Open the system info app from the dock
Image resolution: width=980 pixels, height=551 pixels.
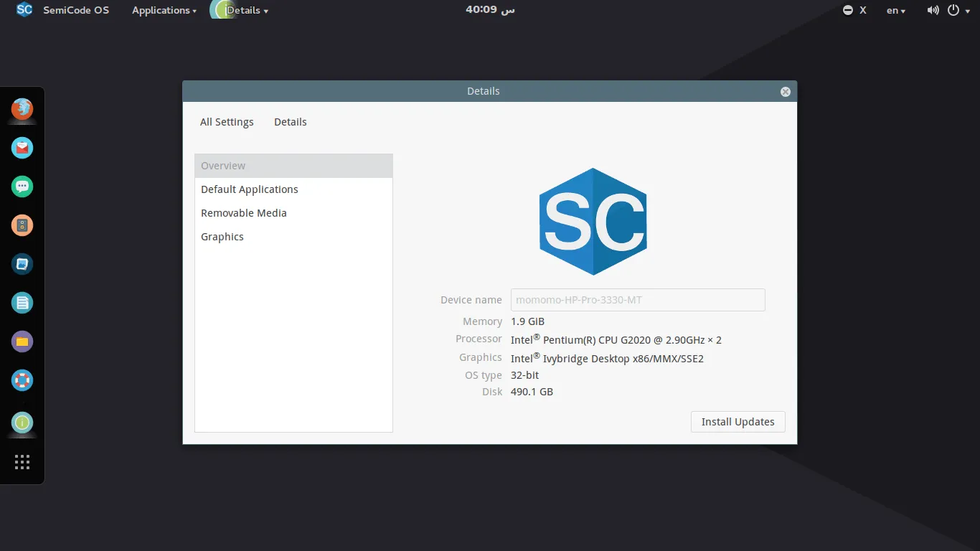pyautogui.click(x=22, y=423)
